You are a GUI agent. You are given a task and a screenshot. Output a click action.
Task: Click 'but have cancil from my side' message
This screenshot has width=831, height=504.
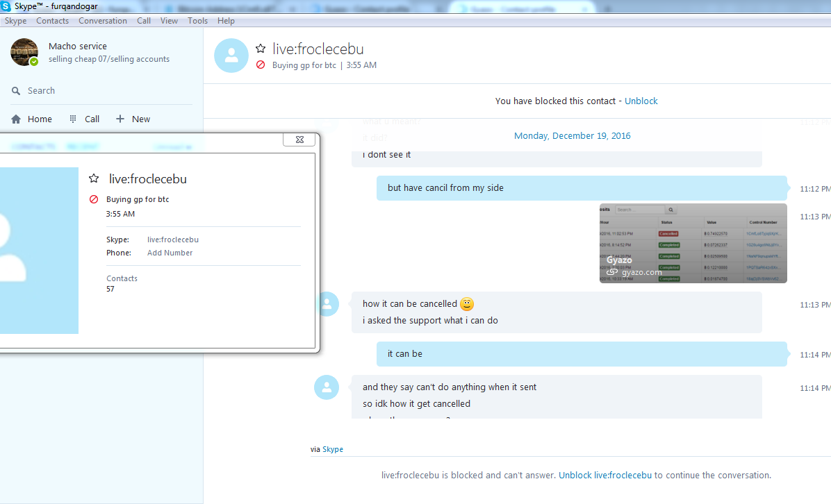point(582,188)
